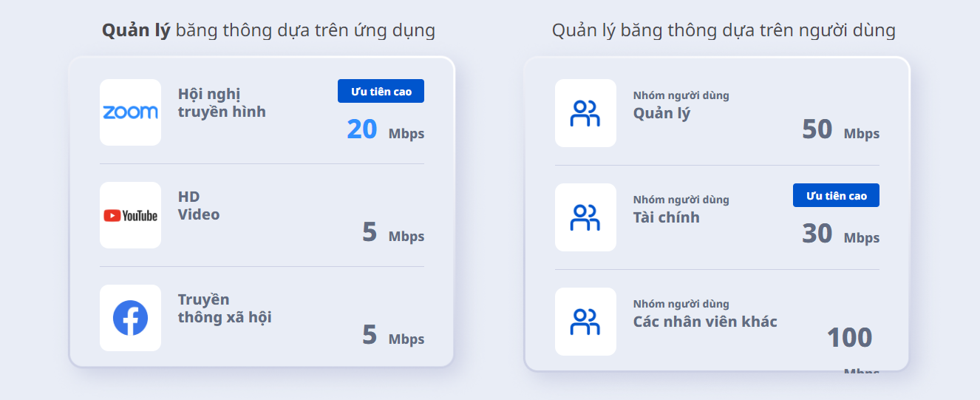
Task: Click the 30 Mbps value for Tài chính
Action: 840,234
